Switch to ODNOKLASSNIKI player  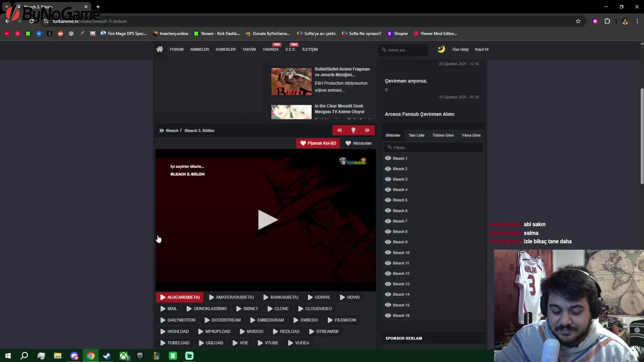[206, 309]
